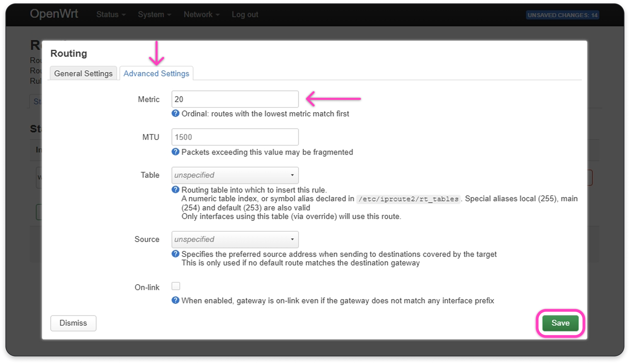Click the MTU input field

[x=235, y=137]
